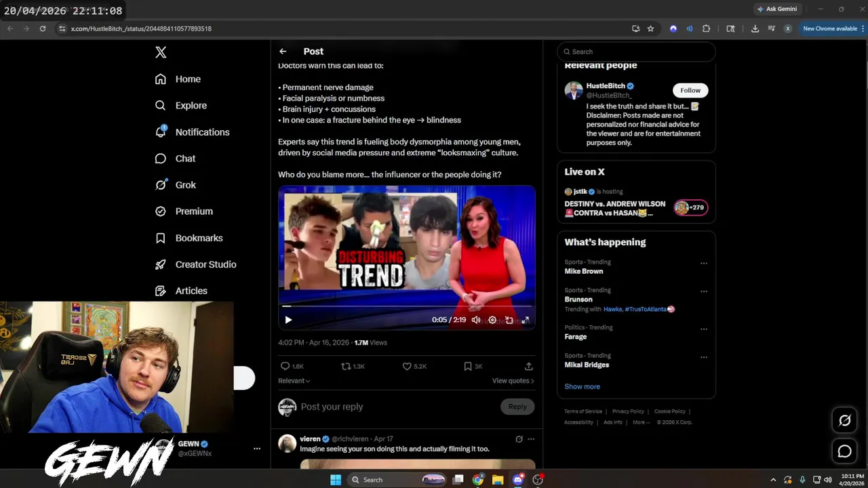868x488 pixels.
Task: Open Chrome extensions puzzle icon
Action: coord(707,28)
